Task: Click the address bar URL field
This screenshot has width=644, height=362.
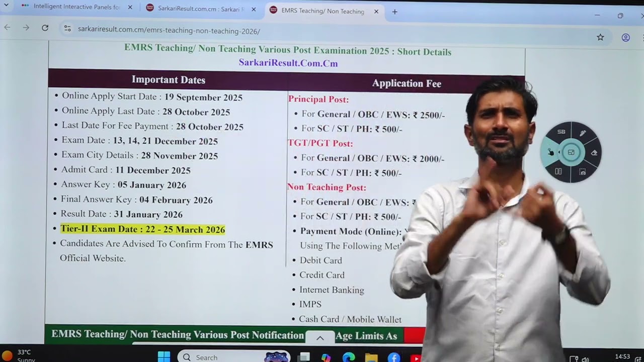Action: pos(169,31)
